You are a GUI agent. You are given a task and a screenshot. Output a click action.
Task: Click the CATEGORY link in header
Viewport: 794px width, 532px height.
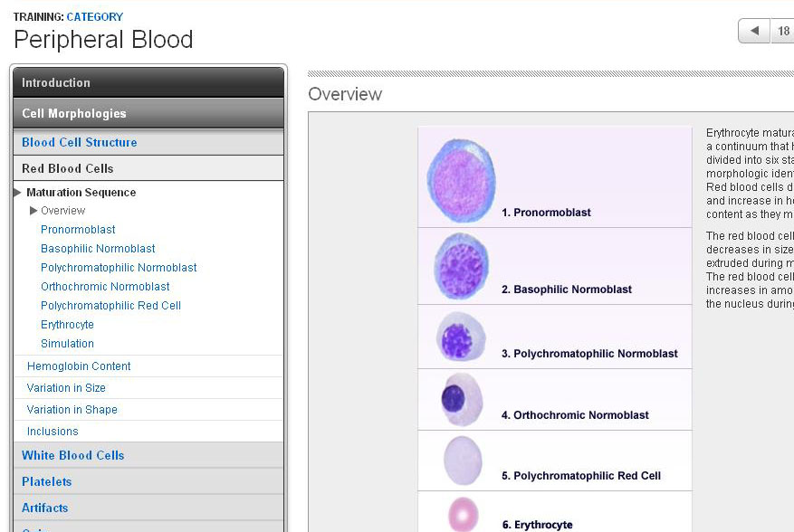pos(95,16)
